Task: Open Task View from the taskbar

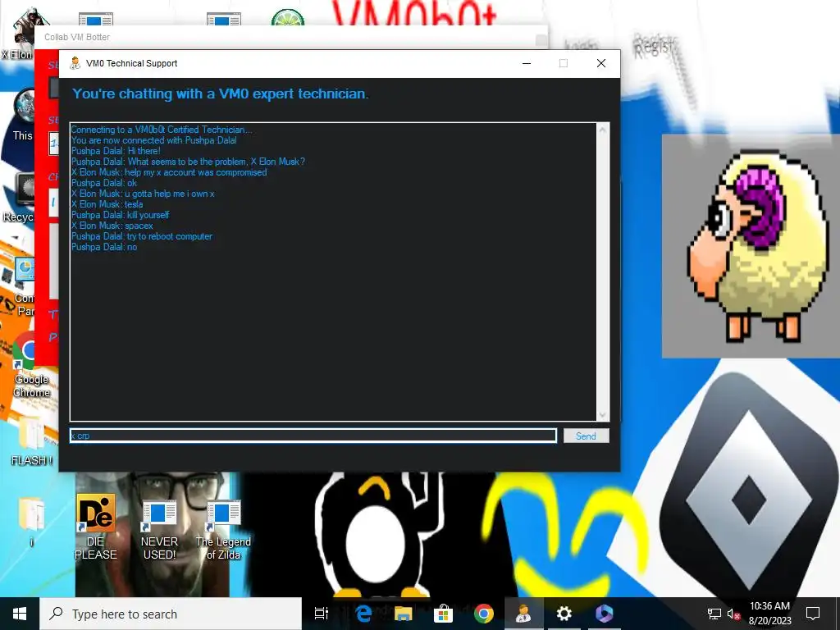Action: coord(321,614)
